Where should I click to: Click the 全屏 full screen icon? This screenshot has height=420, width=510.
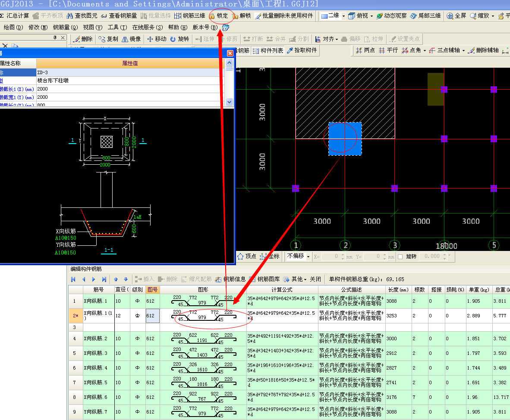450,16
